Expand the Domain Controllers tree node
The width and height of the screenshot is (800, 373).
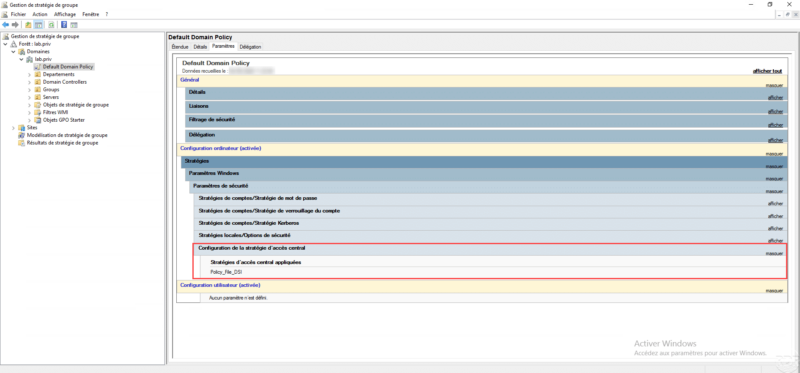coord(30,82)
